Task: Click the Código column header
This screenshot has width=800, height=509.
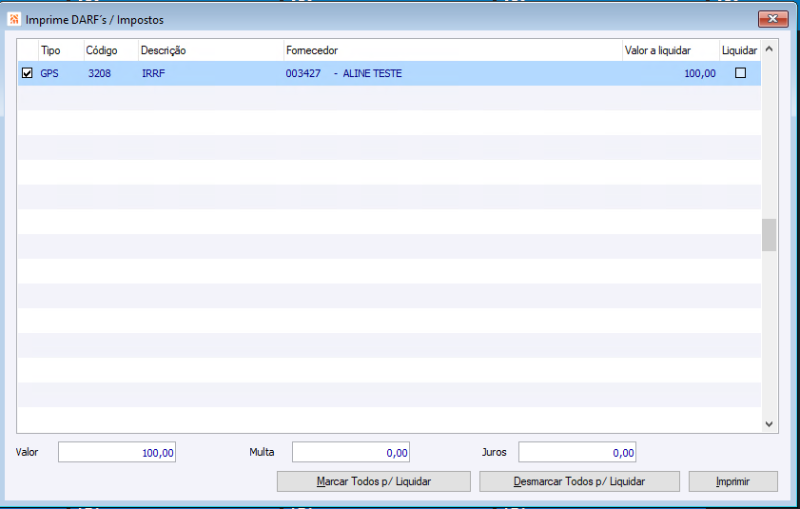Action: pyautogui.click(x=102, y=50)
